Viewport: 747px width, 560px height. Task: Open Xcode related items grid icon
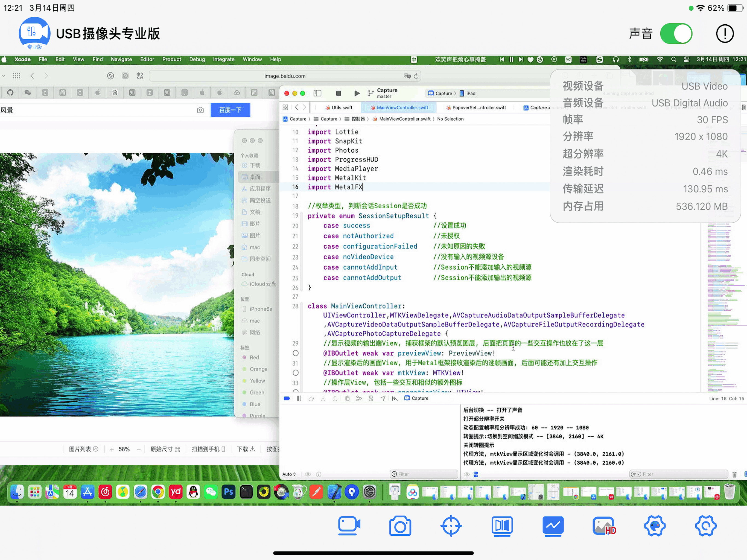tap(285, 107)
